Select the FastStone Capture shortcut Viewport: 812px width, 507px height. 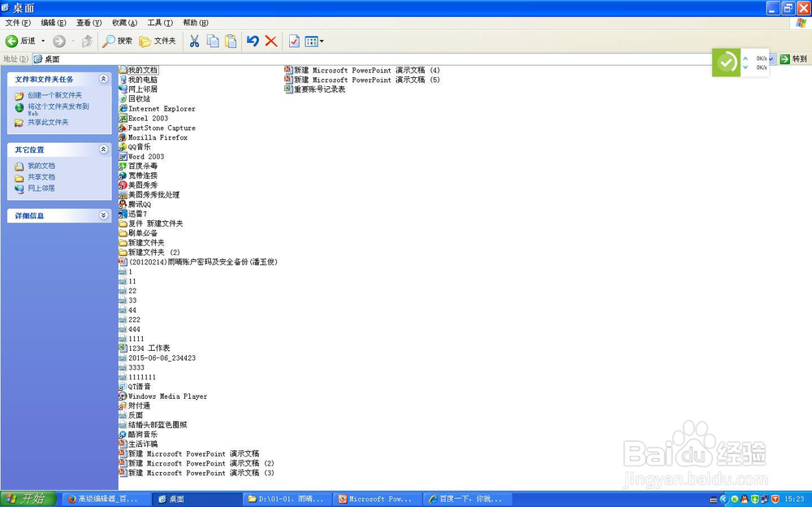[158, 128]
